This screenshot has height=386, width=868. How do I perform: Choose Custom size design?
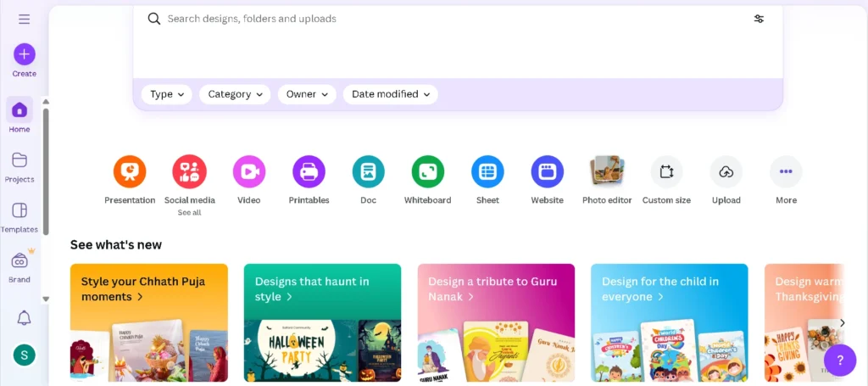click(666, 181)
